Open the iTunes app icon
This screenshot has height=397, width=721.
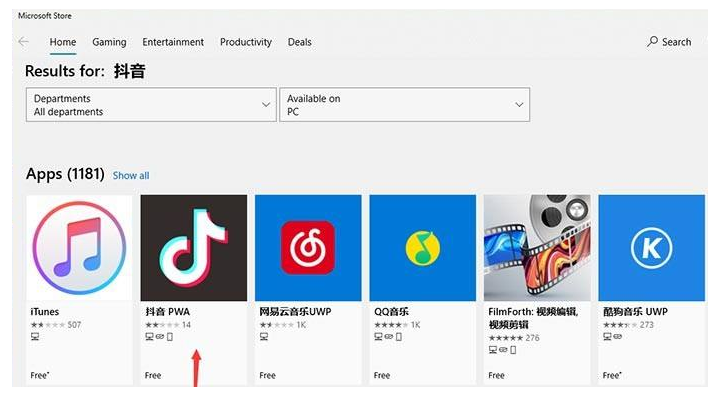pyautogui.click(x=79, y=248)
